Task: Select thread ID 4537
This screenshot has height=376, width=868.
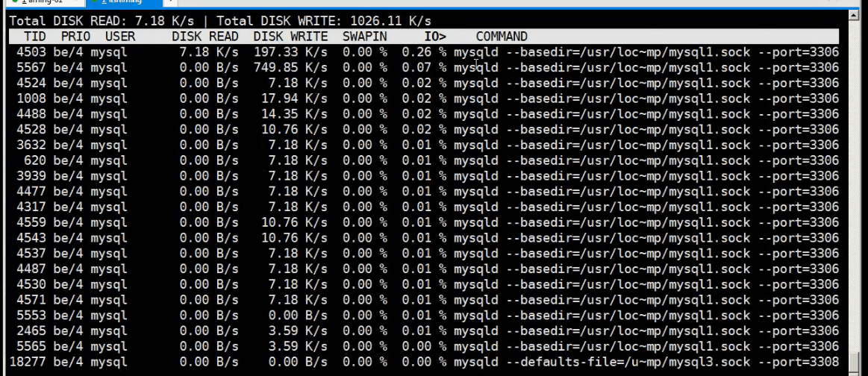Action: [31, 253]
